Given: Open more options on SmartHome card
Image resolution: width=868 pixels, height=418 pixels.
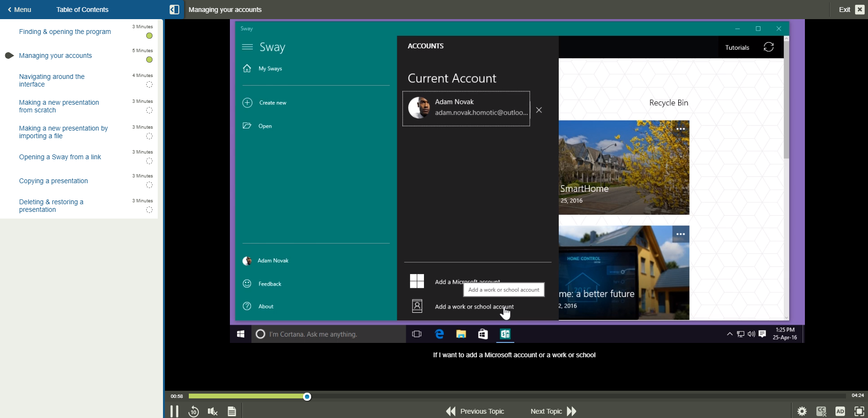Looking at the screenshot, I should pos(681,129).
